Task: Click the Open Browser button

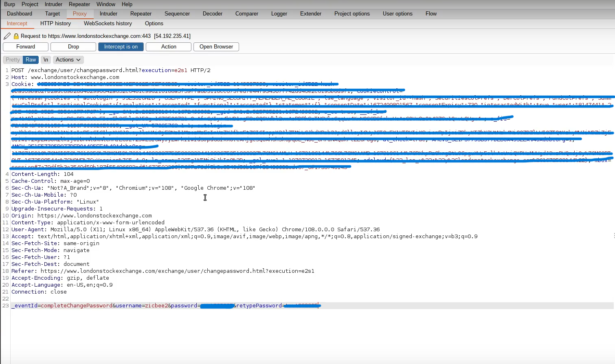Action: coord(216,47)
